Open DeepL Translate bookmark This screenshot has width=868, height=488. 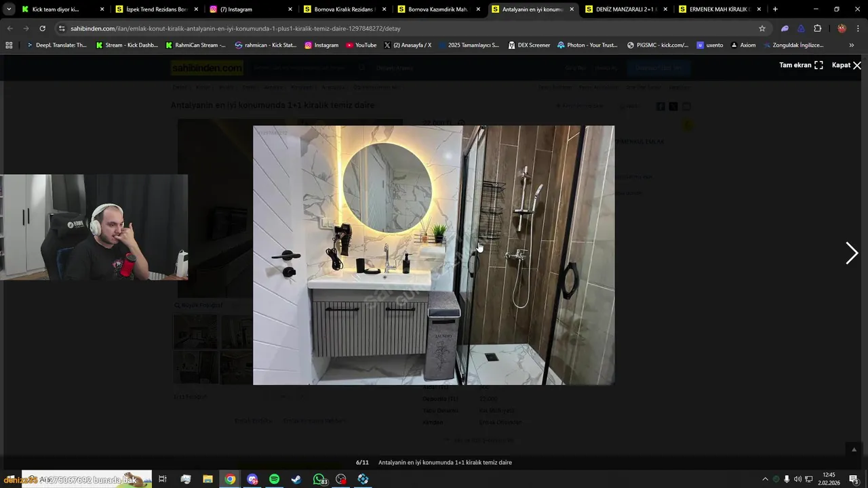(56, 45)
